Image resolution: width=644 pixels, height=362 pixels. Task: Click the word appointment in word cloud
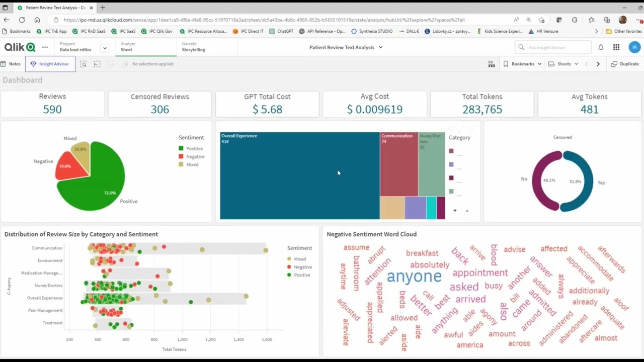pyautogui.click(x=480, y=273)
